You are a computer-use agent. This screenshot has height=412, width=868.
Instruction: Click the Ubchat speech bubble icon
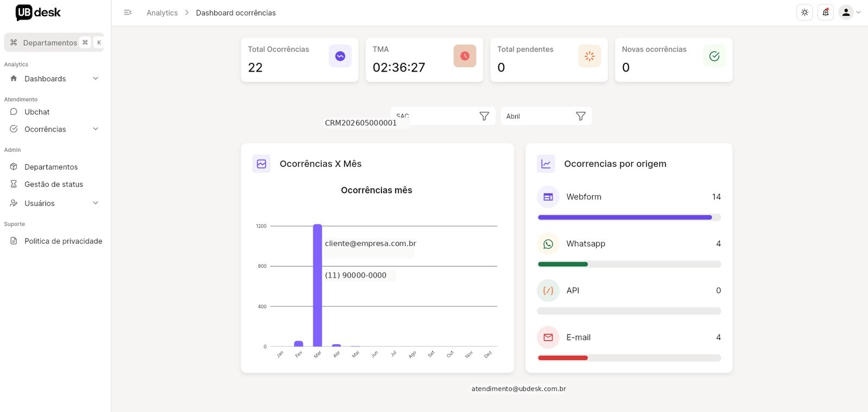[14, 112]
